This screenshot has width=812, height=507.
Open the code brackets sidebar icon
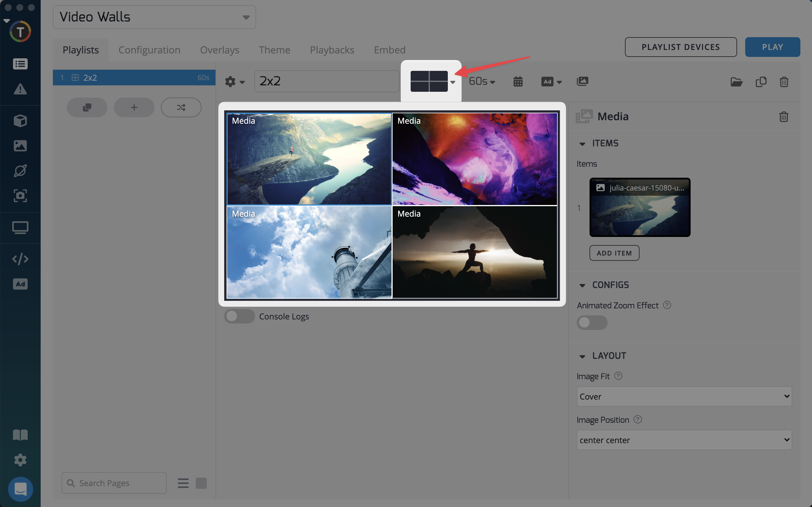click(20, 259)
